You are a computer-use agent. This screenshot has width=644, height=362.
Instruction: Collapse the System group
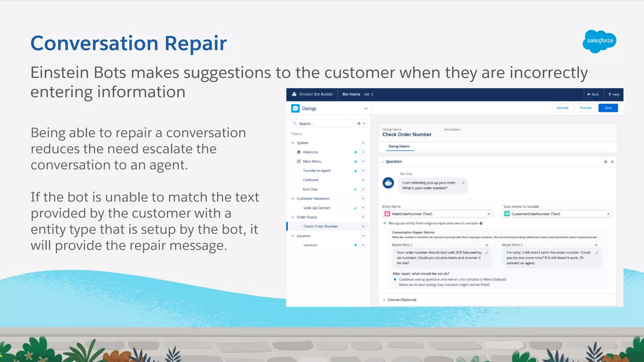point(293,143)
